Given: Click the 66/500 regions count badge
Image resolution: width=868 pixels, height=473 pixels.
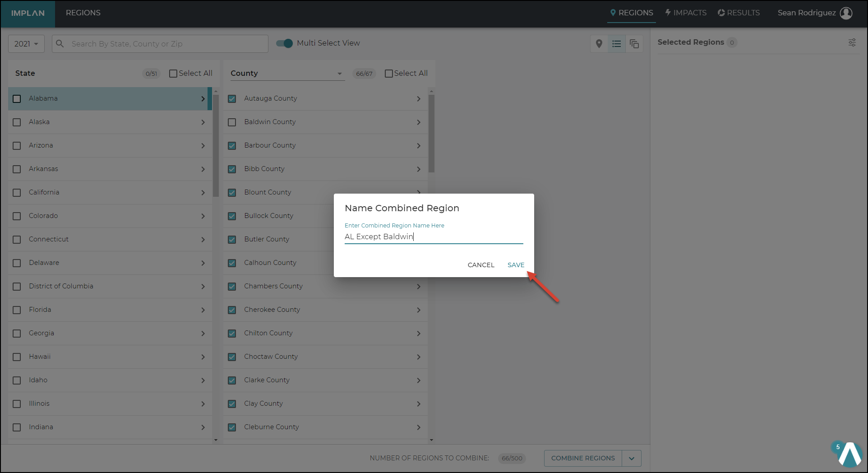Looking at the screenshot, I should click(x=512, y=458).
